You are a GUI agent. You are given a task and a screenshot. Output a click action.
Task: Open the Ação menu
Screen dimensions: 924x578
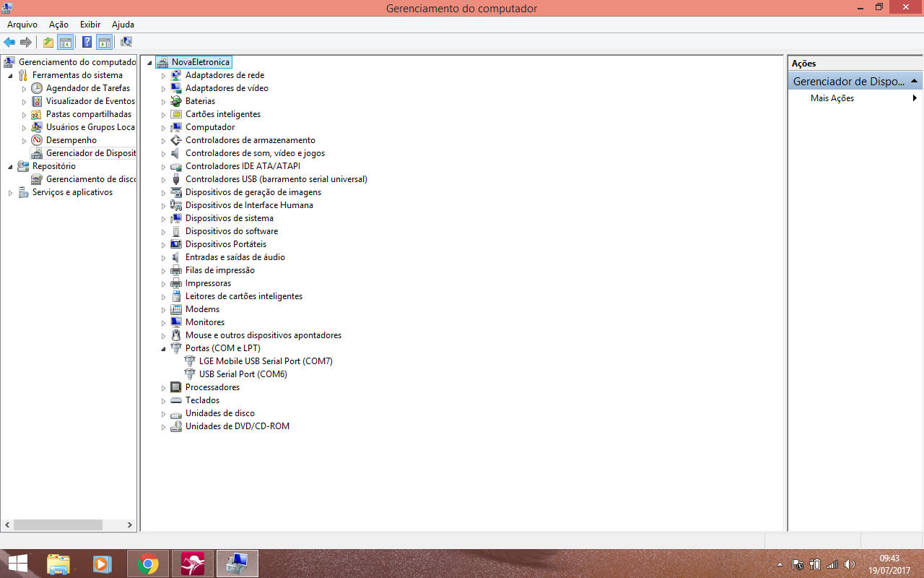58,25
